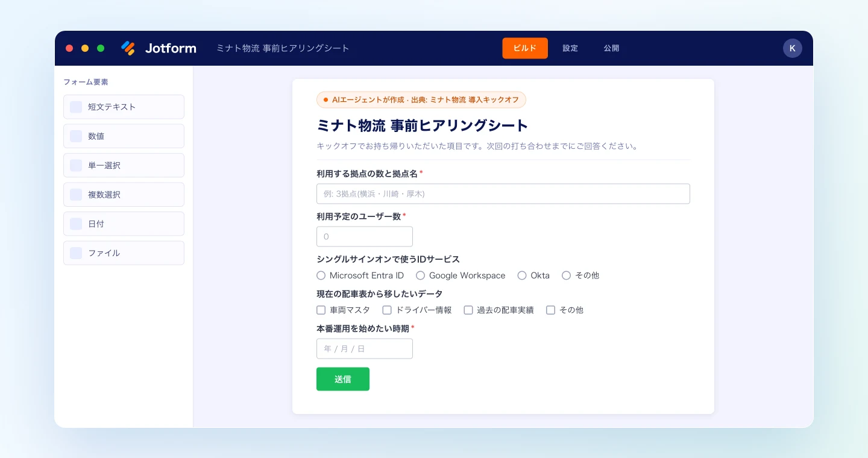Click the Jotform logo icon
The width and height of the screenshot is (868, 458).
coord(128,48)
